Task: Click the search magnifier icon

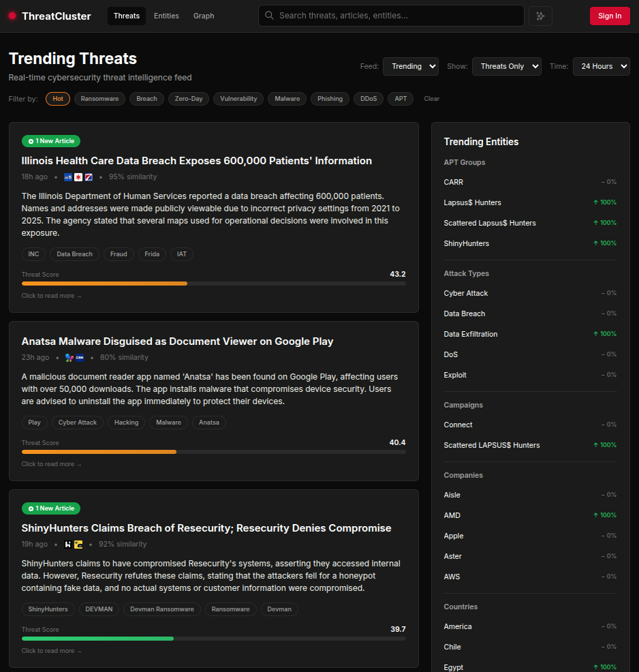Action: click(x=269, y=16)
